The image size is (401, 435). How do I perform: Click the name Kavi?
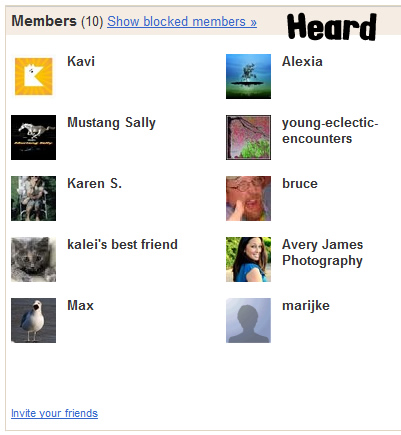coord(81,61)
